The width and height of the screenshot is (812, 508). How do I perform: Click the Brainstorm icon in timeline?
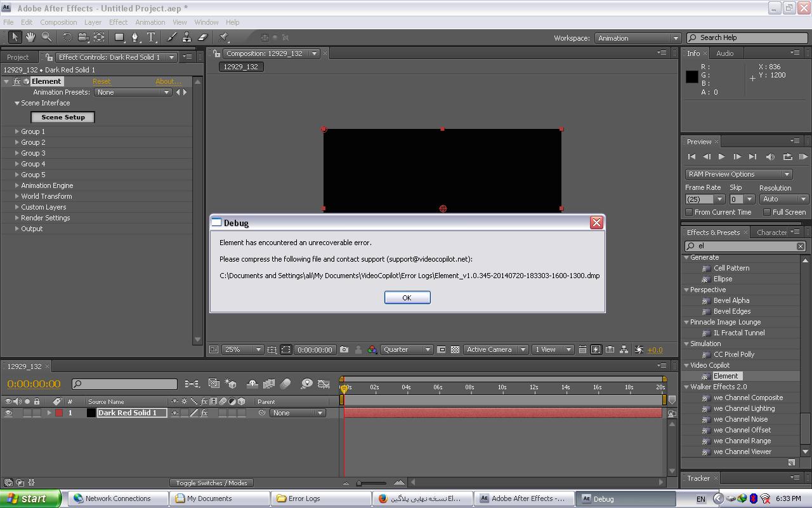pyautogui.click(x=306, y=384)
